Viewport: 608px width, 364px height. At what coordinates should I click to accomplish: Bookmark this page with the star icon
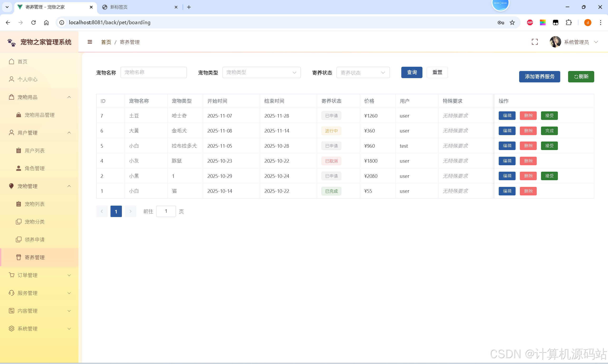click(x=512, y=23)
